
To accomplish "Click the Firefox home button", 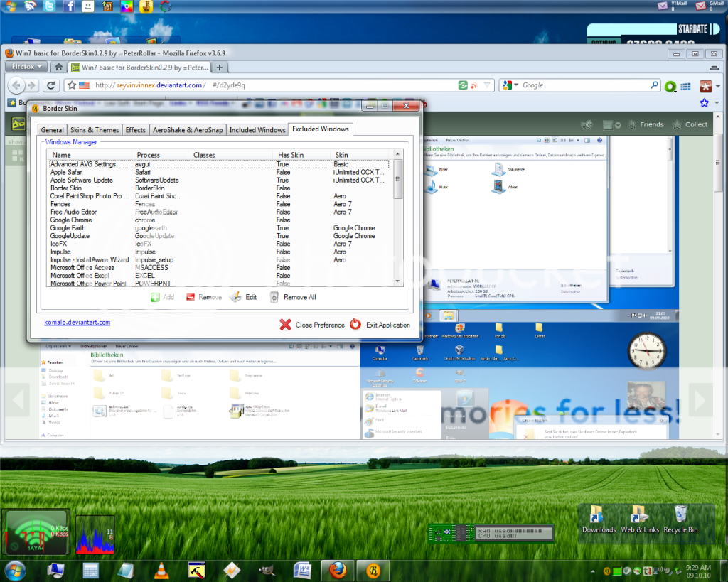I will pyautogui.click(x=60, y=68).
